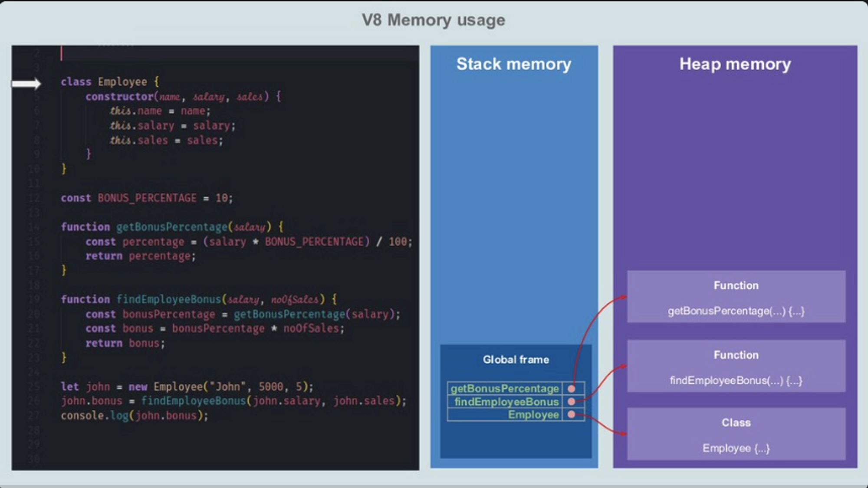The height and width of the screenshot is (488, 868).
Task: Click the pink dot beside Employee entry
Action: pyautogui.click(x=572, y=415)
